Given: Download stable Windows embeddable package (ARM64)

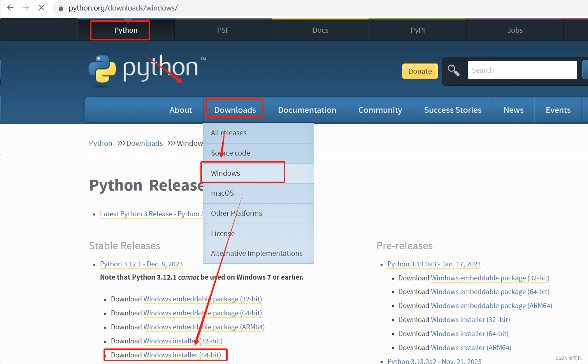Looking at the screenshot, I should point(204,327).
